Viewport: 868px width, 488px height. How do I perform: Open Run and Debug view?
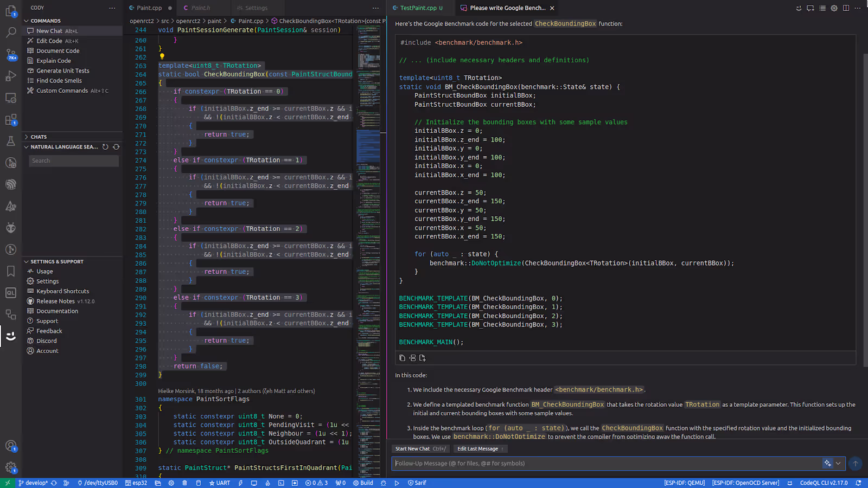pos(11,76)
